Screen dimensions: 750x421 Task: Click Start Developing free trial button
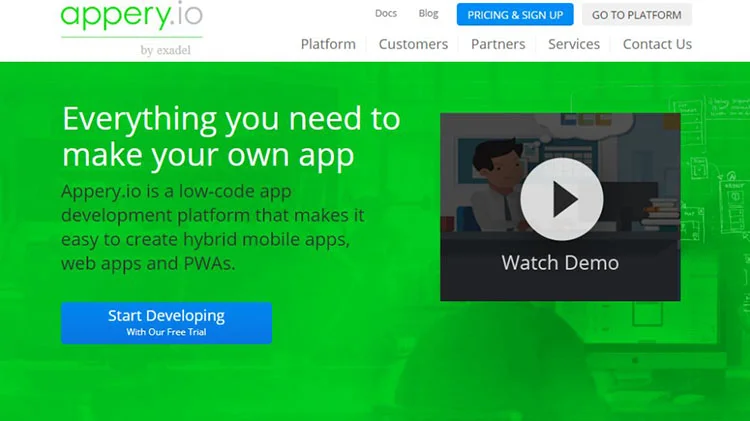click(x=166, y=323)
